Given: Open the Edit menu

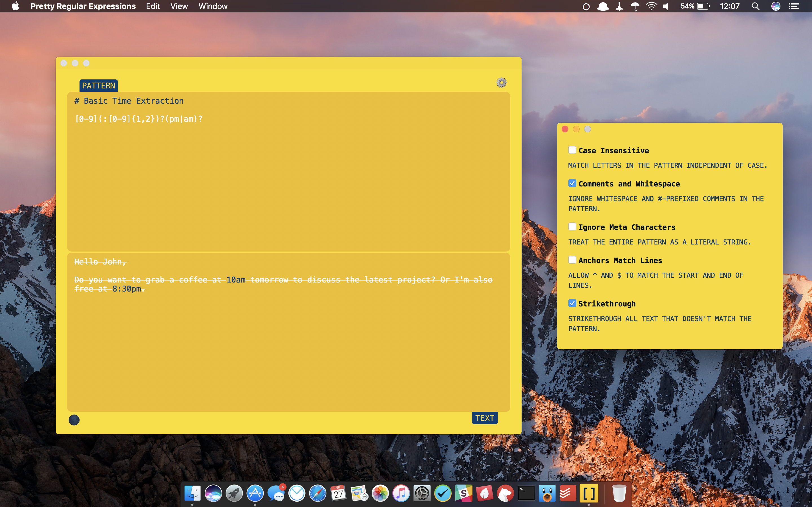Looking at the screenshot, I should pyautogui.click(x=153, y=6).
